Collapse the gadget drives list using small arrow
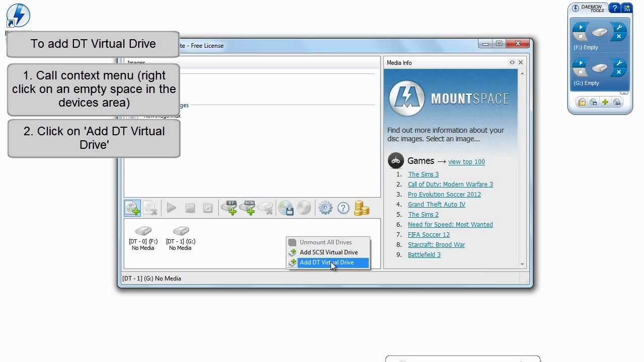Image resolution: width=644 pixels, height=362 pixels. [x=624, y=93]
